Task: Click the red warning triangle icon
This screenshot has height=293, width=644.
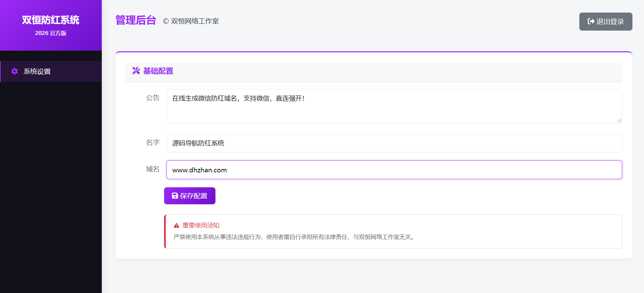Action: tap(176, 225)
